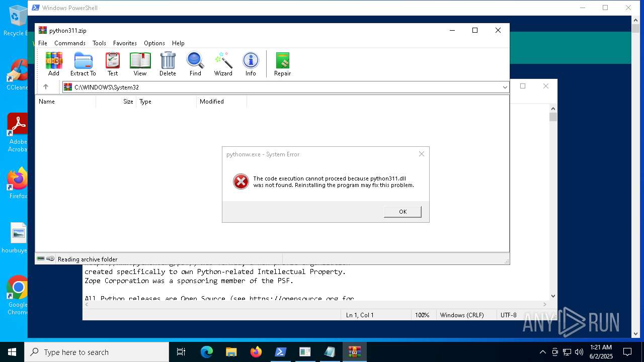Click the View file toolbar icon
This screenshot has width=644, height=362.
coord(140,64)
